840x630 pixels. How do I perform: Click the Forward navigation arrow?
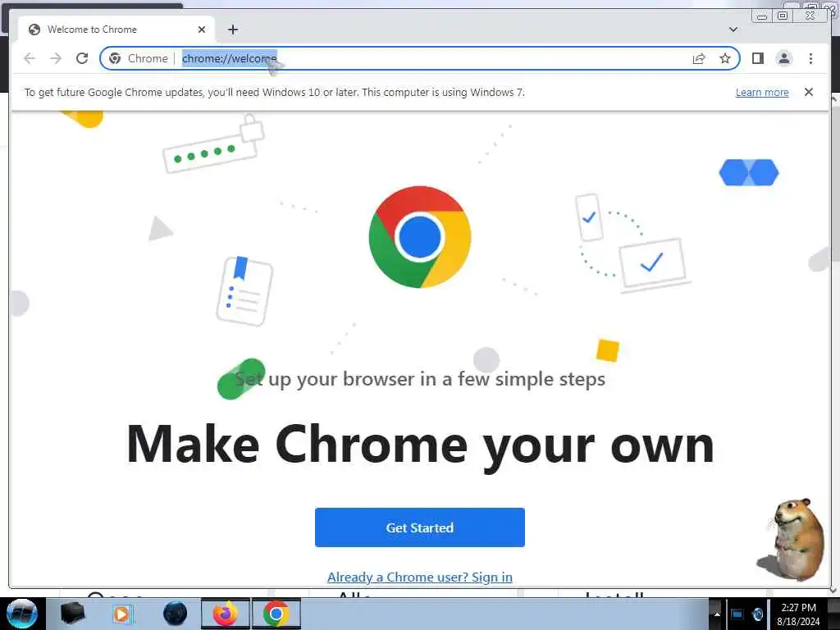(56, 58)
